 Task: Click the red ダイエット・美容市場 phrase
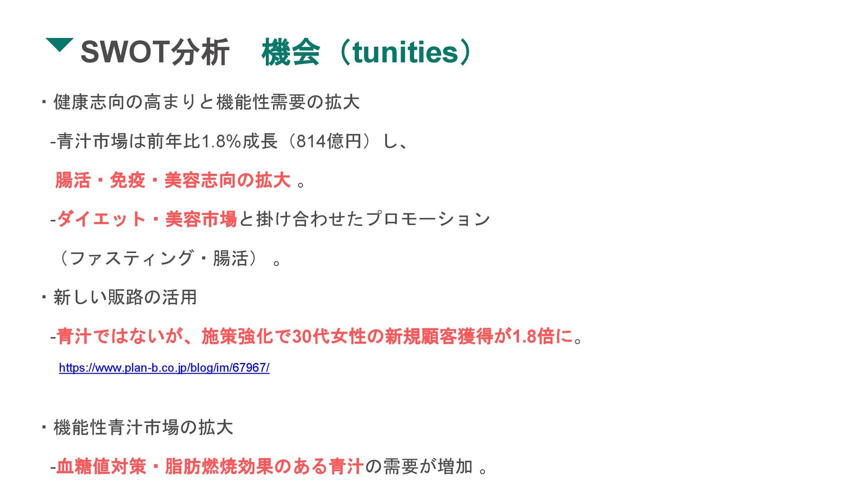click(x=147, y=220)
